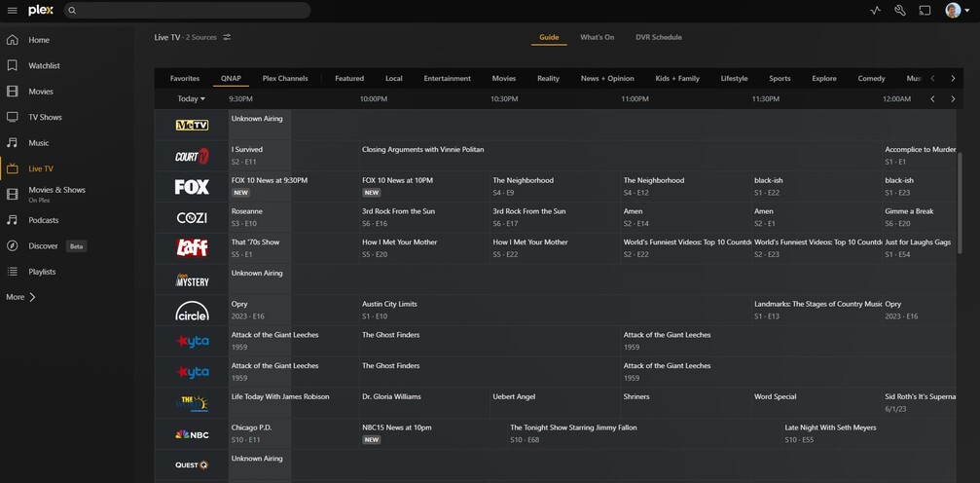Open the Today date dropdown
Viewport: 980px width, 483px height.
pos(192,99)
